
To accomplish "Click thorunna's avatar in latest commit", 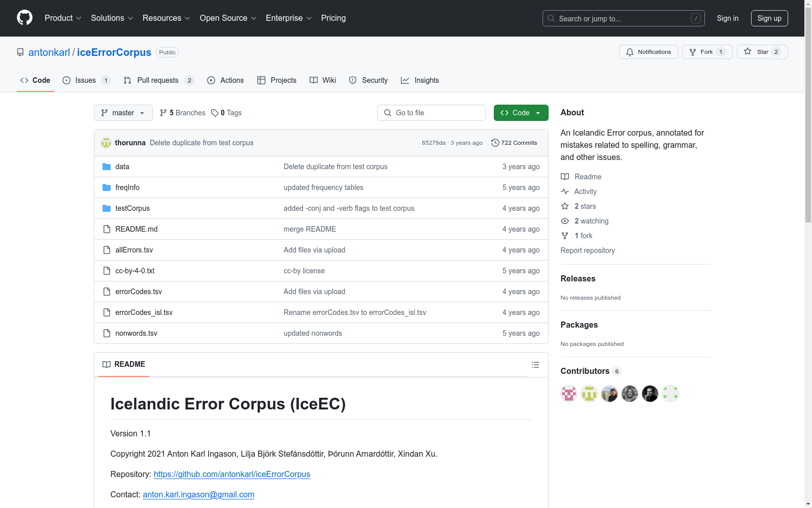I will (106, 143).
